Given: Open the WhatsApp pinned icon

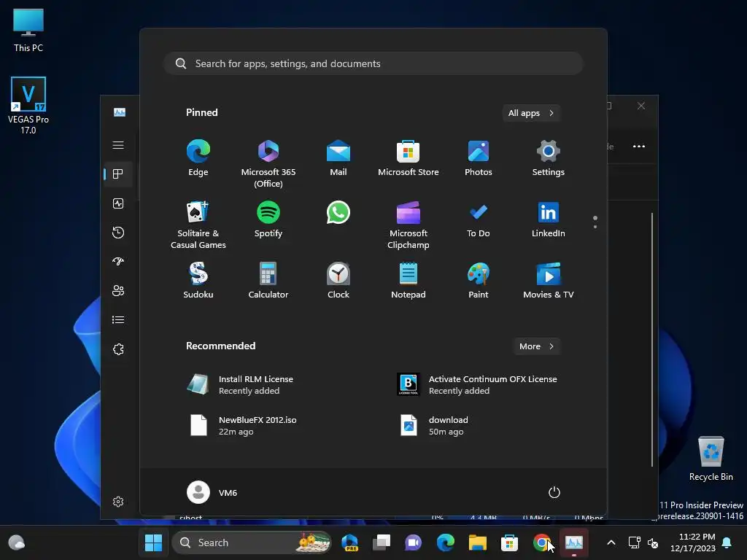Looking at the screenshot, I should click(338, 212).
